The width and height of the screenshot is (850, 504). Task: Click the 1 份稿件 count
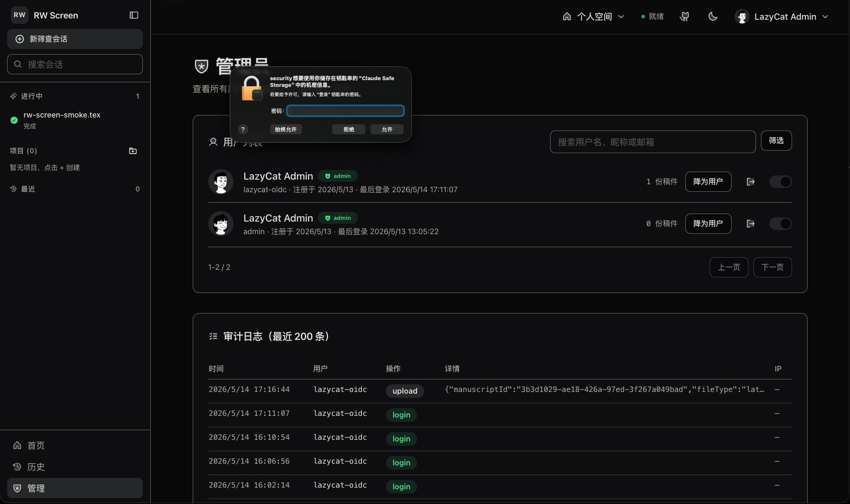(x=662, y=182)
